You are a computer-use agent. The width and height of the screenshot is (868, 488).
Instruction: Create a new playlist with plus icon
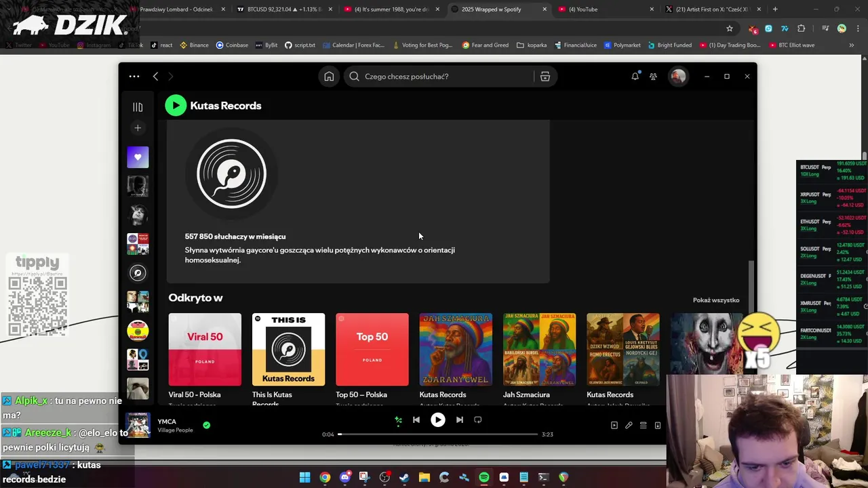pyautogui.click(x=138, y=127)
